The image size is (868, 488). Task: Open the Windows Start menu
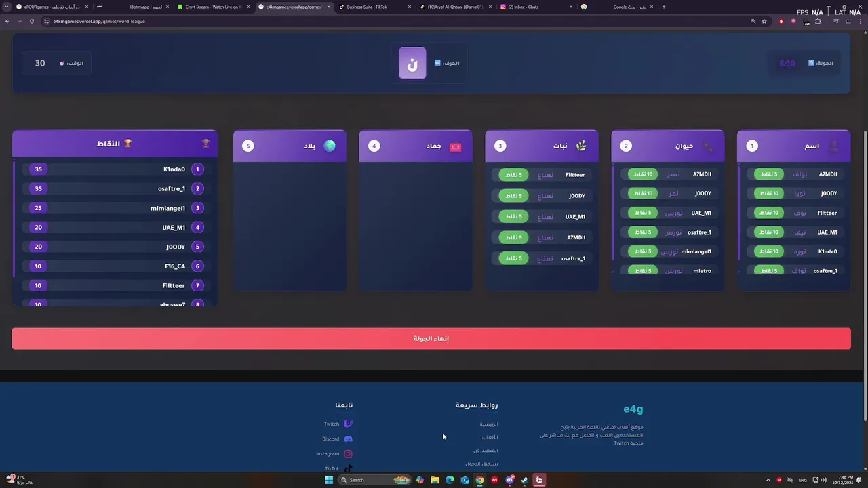point(329,480)
